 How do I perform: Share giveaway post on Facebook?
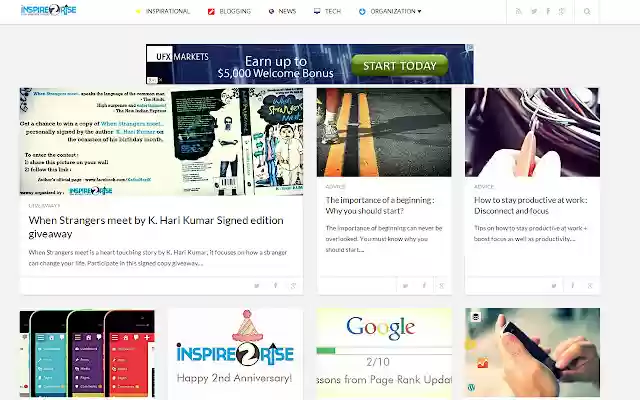[x=276, y=286]
